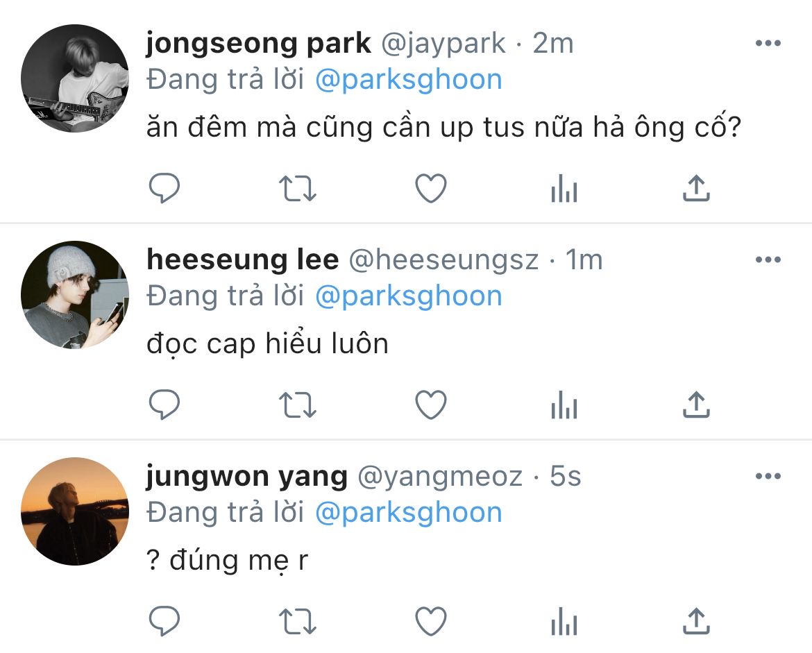Share jongseong park's tweet
Screen dimensions: 812x653
click(697, 188)
